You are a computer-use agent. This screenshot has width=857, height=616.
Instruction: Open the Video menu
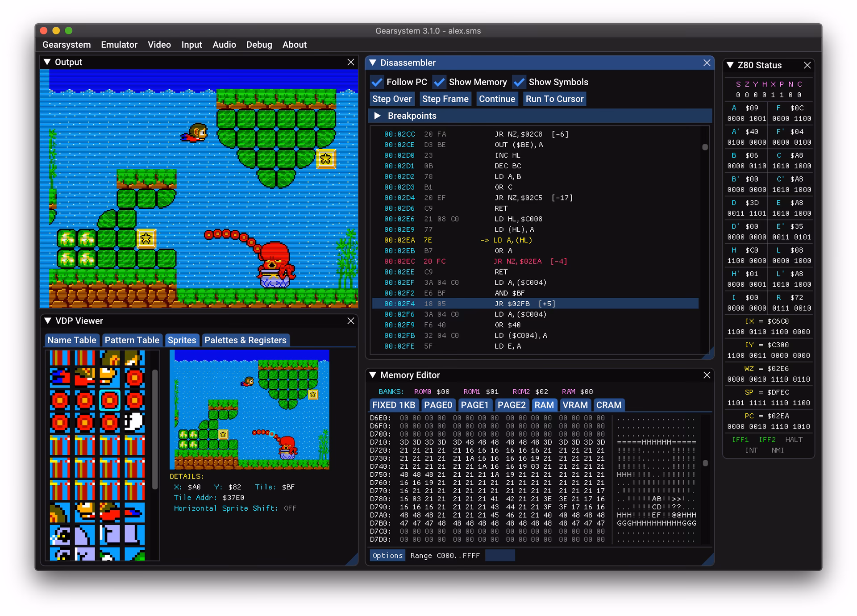(x=159, y=45)
